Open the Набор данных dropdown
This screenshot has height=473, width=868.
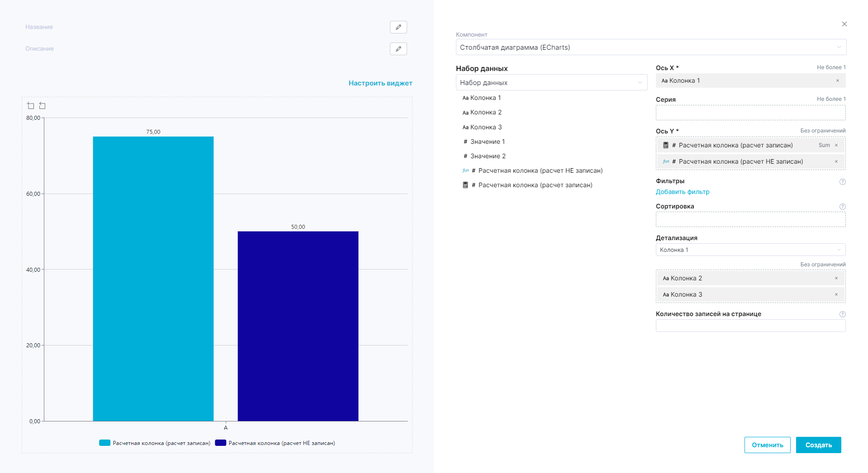(x=551, y=83)
